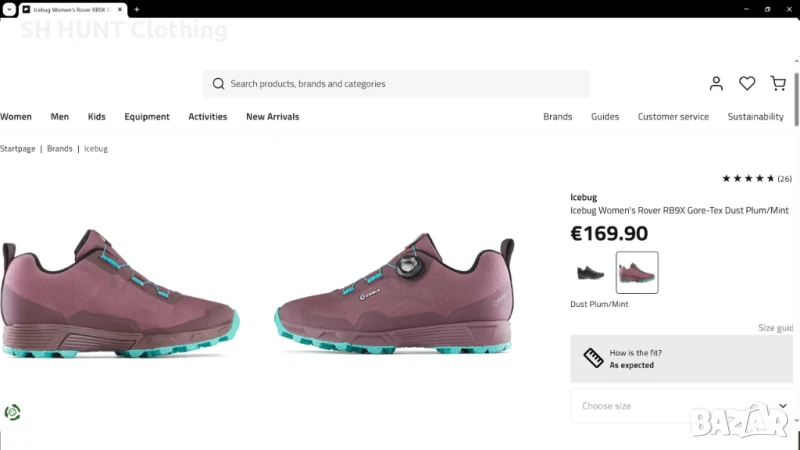Click the ruler fit icon
Image resolution: width=800 pixels, height=450 pixels.
click(592, 358)
